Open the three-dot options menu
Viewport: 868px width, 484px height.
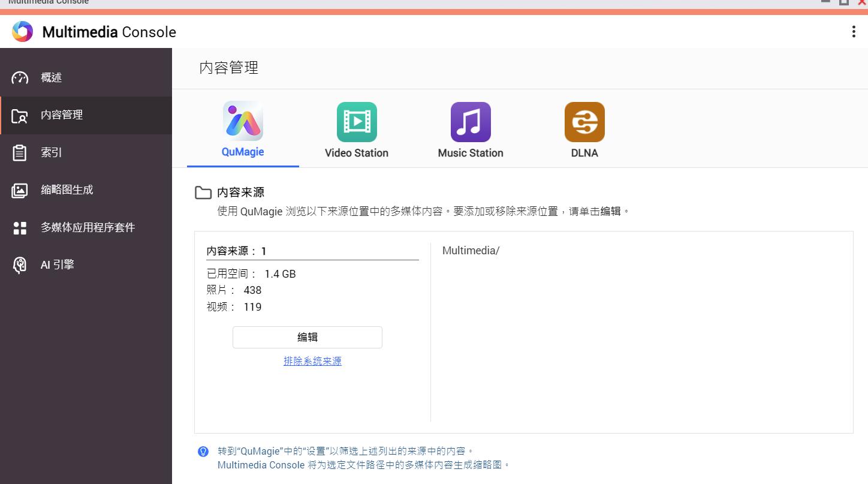[x=854, y=31]
